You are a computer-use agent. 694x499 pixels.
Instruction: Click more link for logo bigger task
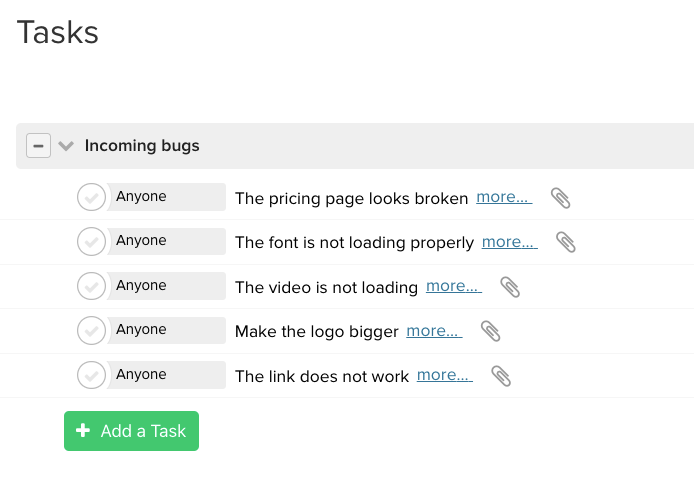[x=434, y=331]
